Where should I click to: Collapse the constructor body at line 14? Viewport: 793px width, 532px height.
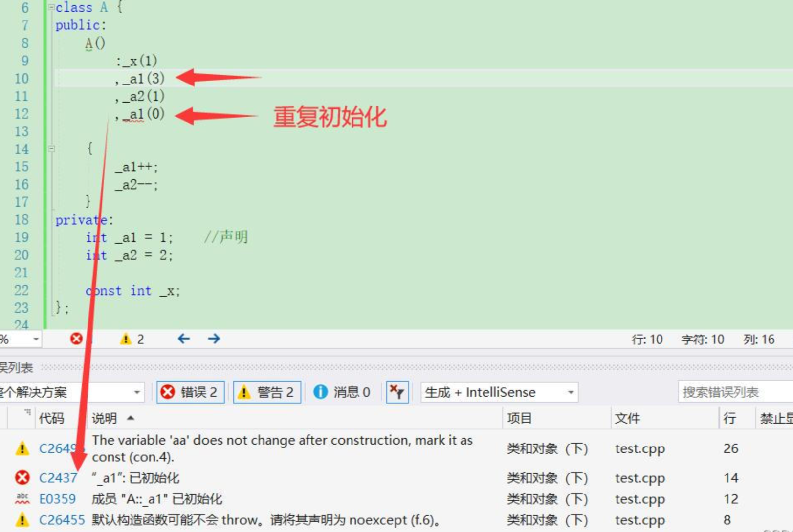tap(51, 149)
